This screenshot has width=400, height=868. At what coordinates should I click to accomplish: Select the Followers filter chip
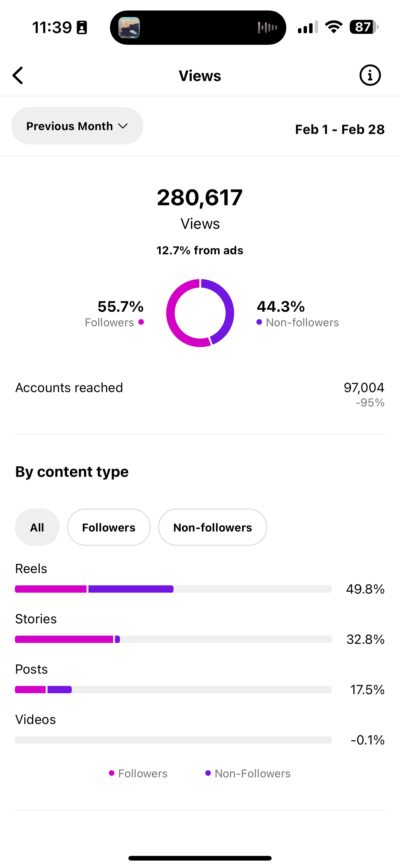(109, 527)
